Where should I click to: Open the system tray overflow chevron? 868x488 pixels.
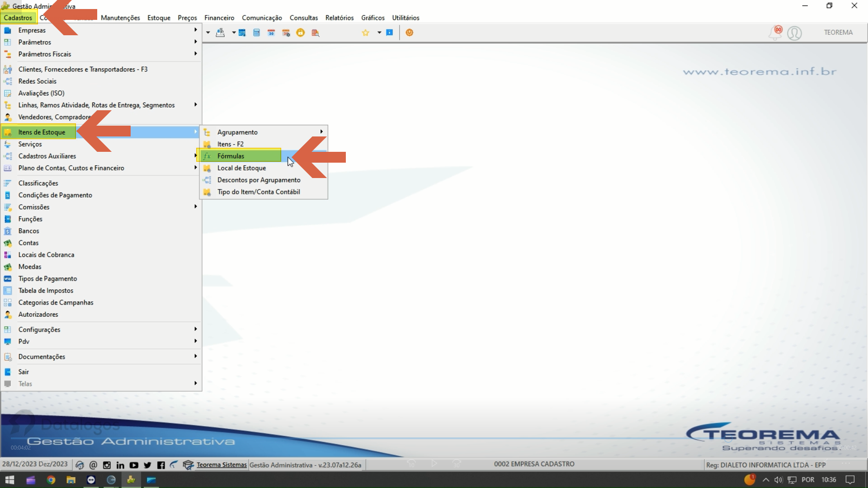[766, 480]
